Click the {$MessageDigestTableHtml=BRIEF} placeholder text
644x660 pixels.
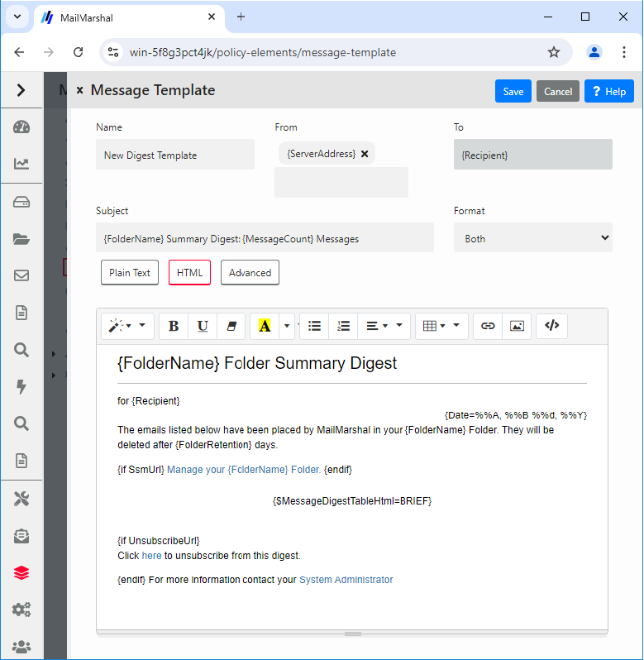(352, 501)
